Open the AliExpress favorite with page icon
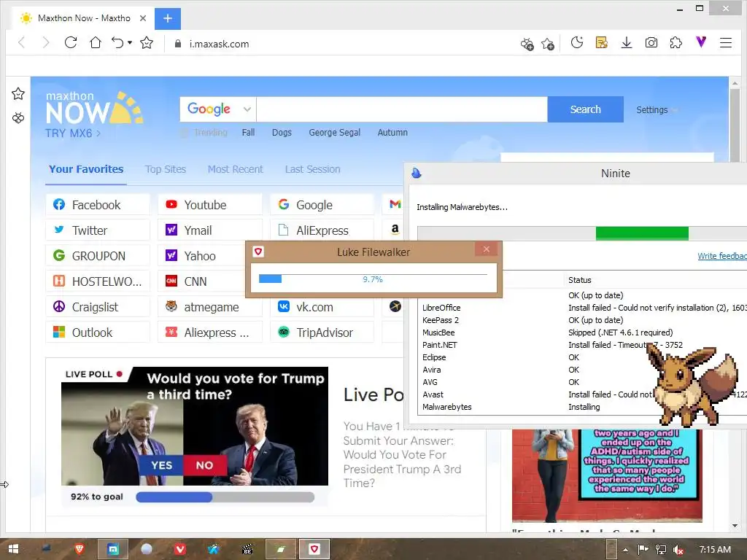This screenshot has height=560, width=747. coord(322,230)
